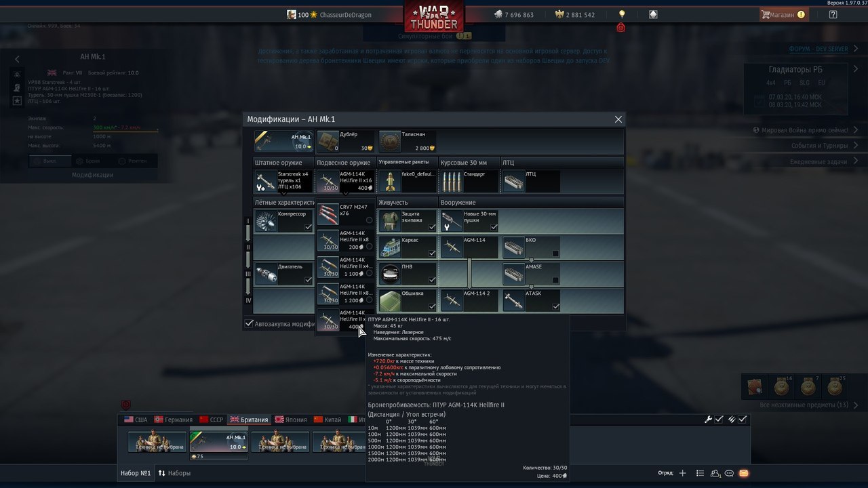Enable the БКО modification checkbox

pos(555,253)
